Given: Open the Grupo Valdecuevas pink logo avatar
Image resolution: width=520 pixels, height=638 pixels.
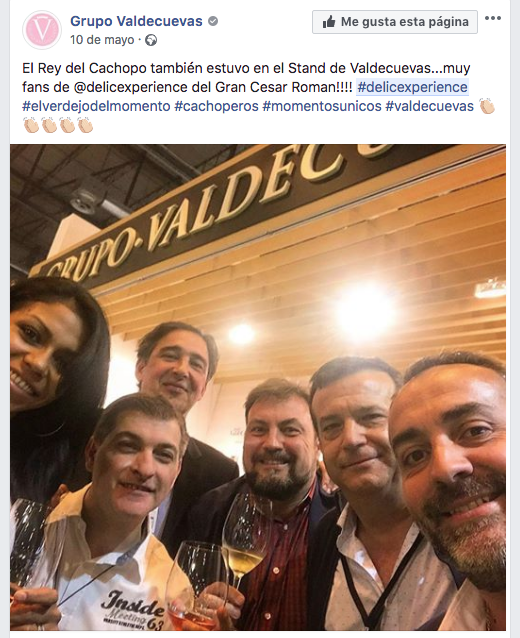Looking at the screenshot, I should pyautogui.click(x=42, y=30).
